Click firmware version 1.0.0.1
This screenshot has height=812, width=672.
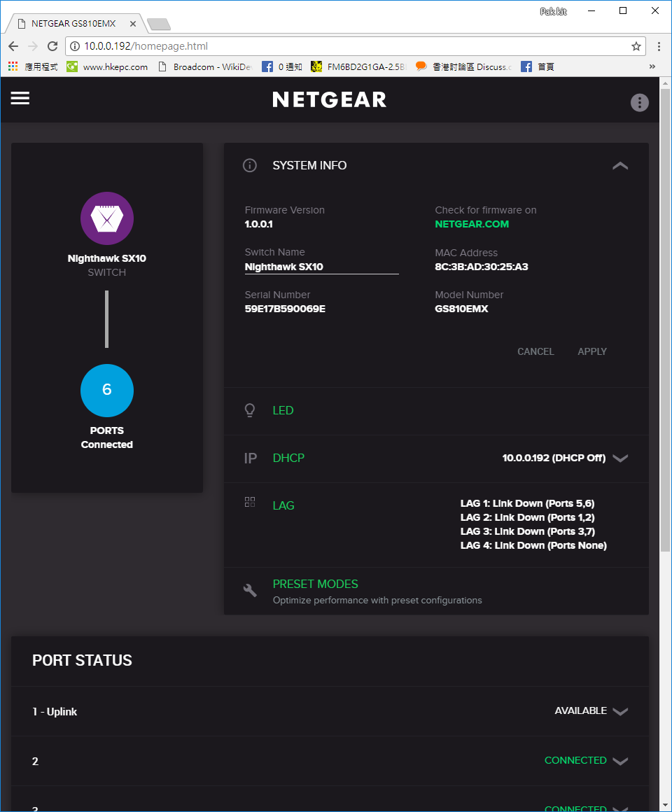click(x=259, y=224)
